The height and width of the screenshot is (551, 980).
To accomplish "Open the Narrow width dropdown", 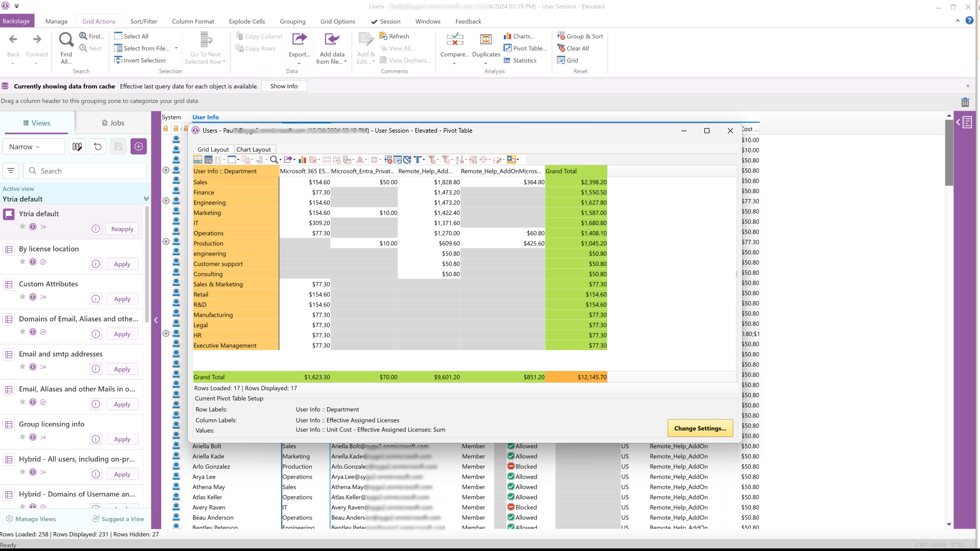I will 34,147.
